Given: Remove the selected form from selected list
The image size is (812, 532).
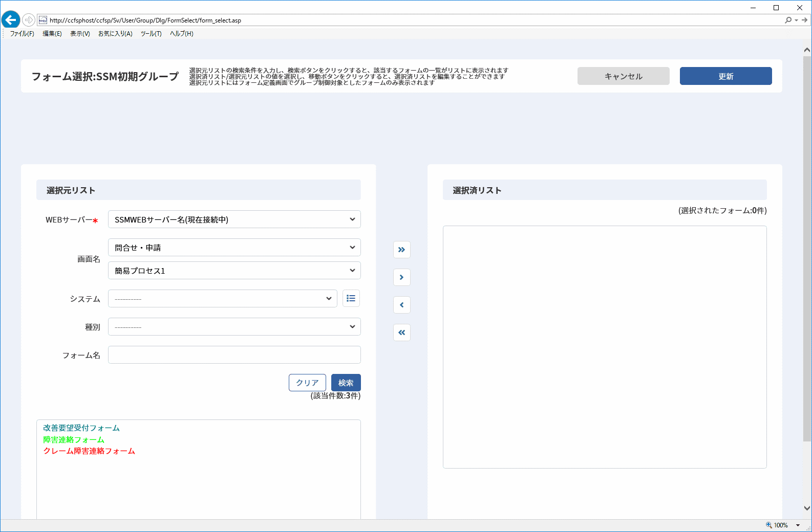Looking at the screenshot, I should click(402, 305).
